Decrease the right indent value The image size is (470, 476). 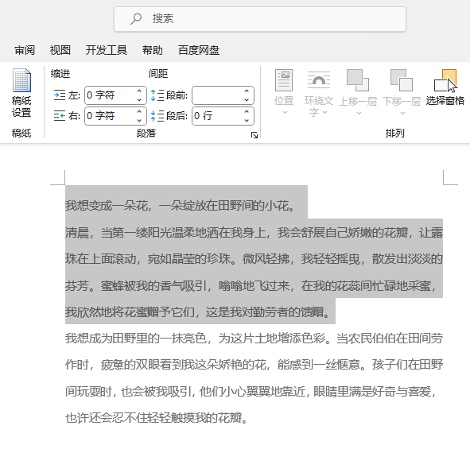coord(139,120)
